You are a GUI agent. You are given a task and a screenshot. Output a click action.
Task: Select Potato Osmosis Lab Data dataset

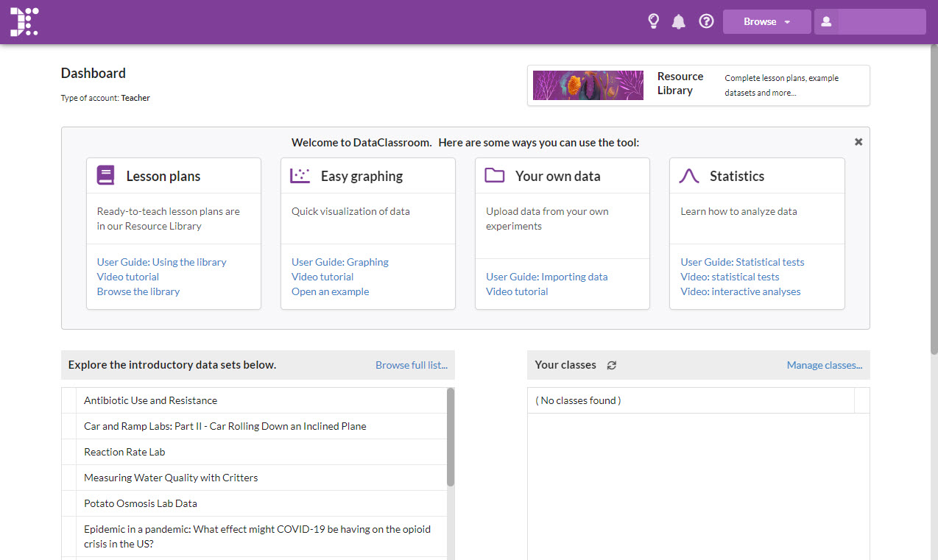[141, 503]
